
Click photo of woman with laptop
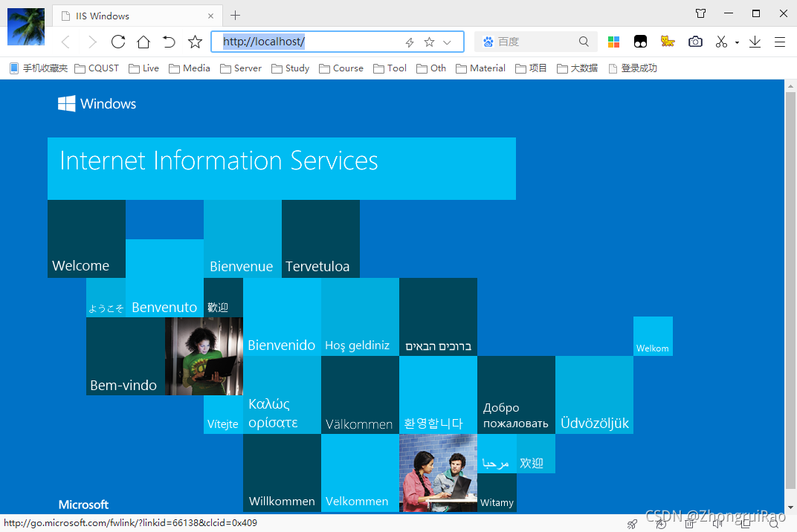pyautogui.click(x=204, y=356)
